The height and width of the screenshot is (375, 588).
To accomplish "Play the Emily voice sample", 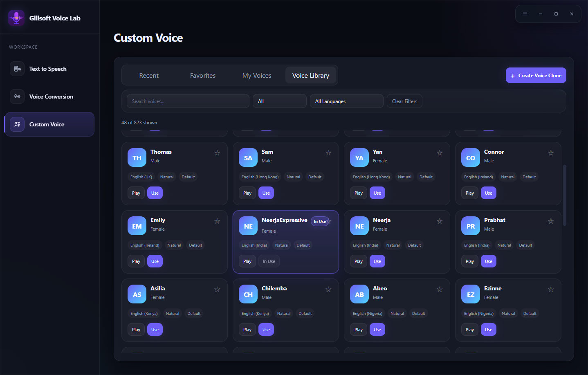I will pos(136,261).
